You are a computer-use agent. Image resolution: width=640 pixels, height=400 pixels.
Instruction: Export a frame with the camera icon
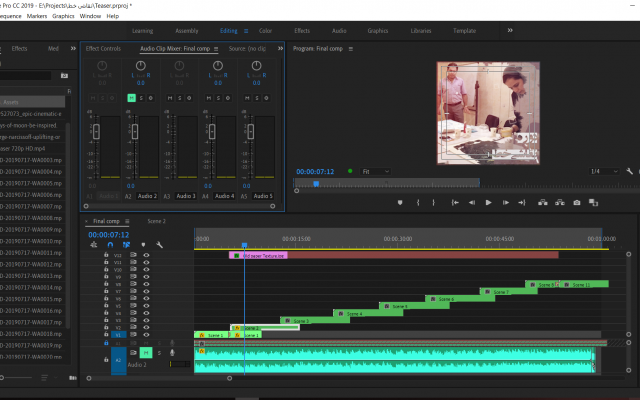(577, 202)
